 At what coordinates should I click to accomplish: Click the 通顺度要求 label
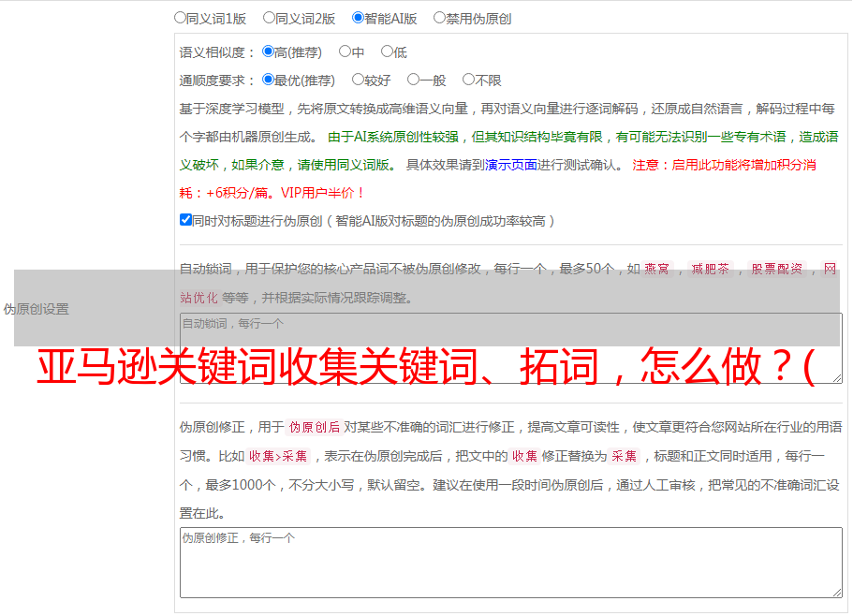pyautogui.click(x=216, y=81)
